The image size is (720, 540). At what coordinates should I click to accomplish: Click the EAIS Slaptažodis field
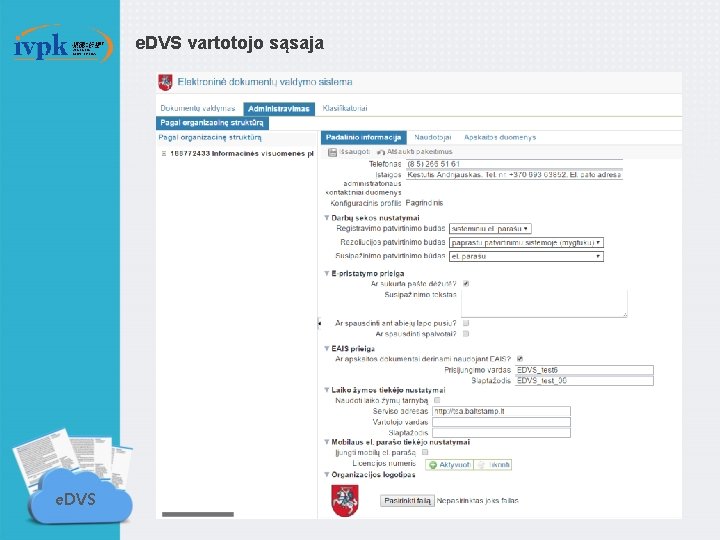pos(584,381)
